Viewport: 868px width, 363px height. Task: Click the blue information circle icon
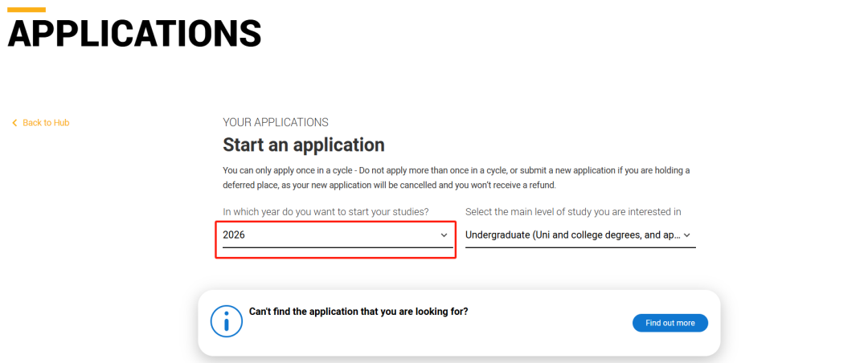[227, 321]
